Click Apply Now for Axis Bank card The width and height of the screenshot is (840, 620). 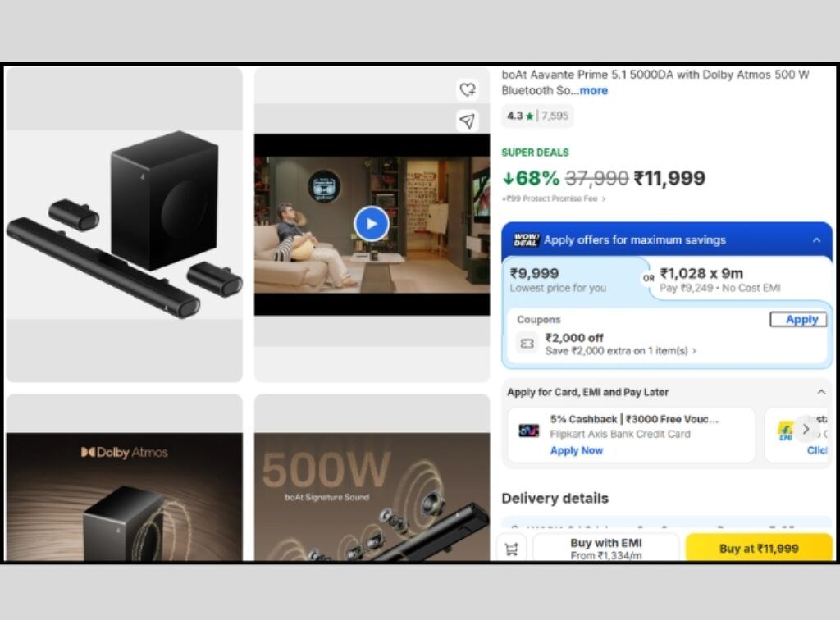(x=577, y=451)
